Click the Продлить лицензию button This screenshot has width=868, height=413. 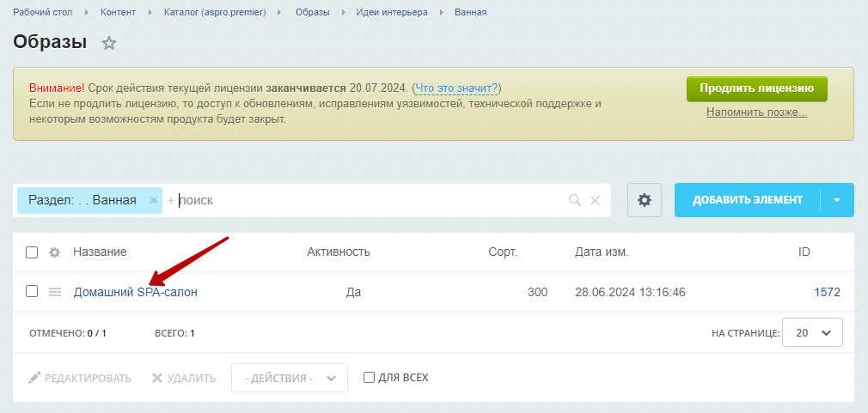click(x=757, y=88)
